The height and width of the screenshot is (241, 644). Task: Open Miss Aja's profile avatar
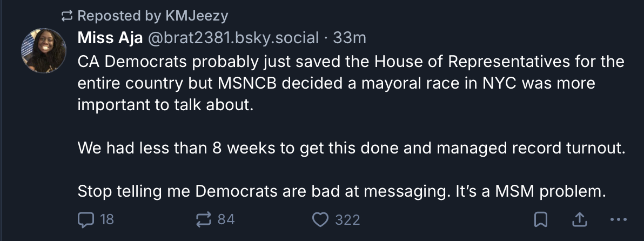43,51
